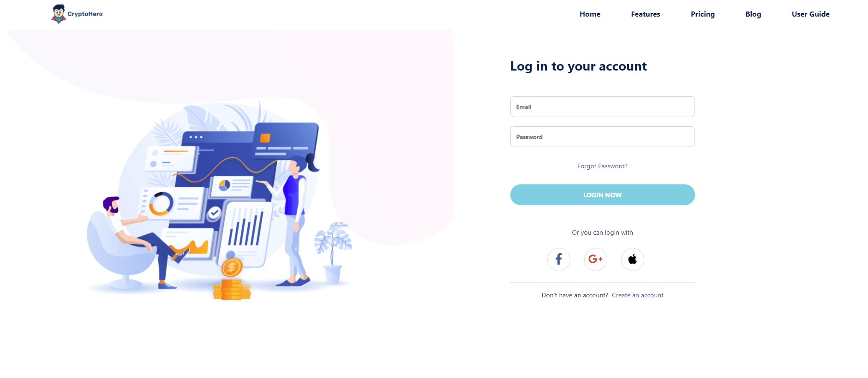The image size is (868, 378).
Task: Open the Pricing menu link
Action: pos(702,14)
